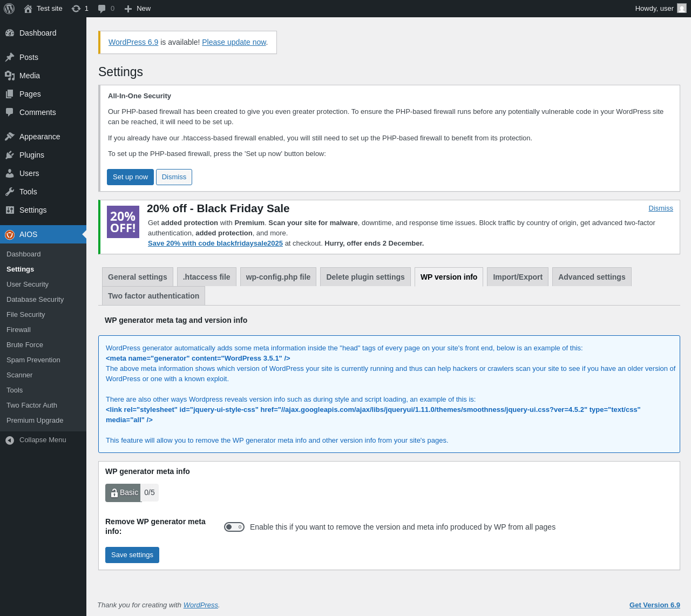Click the WordPress logo icon

[x=9, y=9]
